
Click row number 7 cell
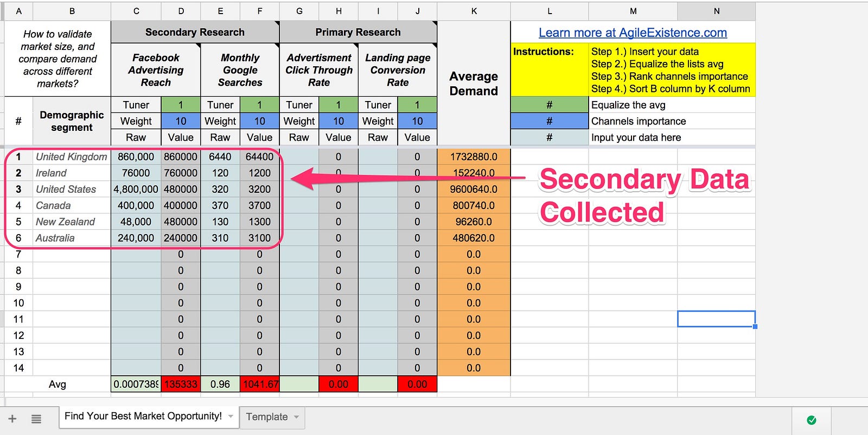pyautogui.click(x=18, y=254)
